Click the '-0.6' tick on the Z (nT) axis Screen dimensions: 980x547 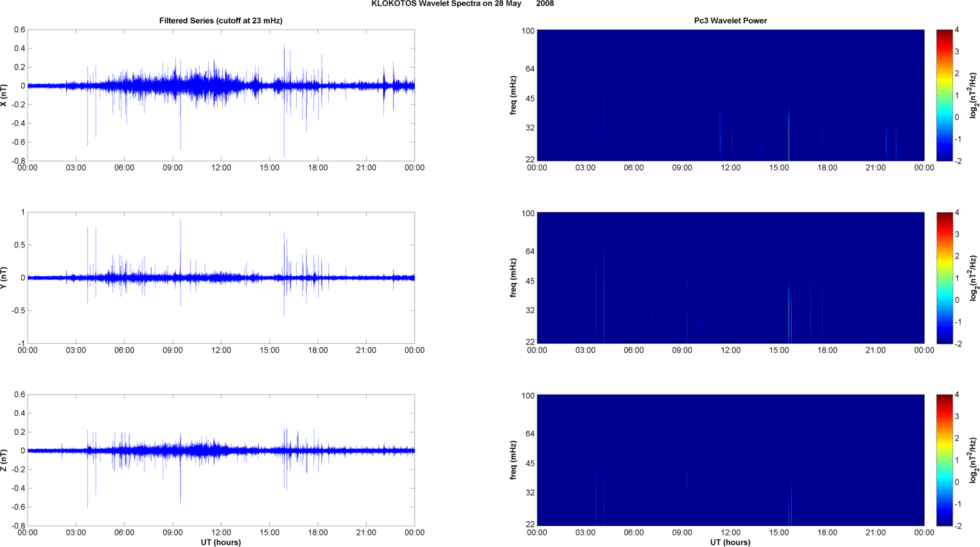19,507
